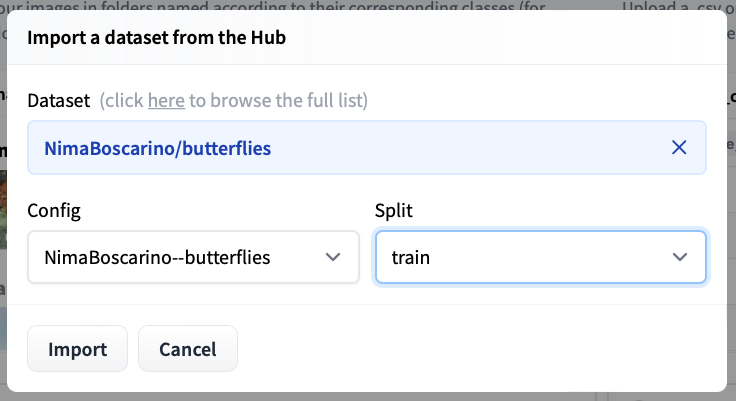736x401 pixels.
Task: Clear the selected butterflies dataset with the X icon
Action: click(679, 148)
